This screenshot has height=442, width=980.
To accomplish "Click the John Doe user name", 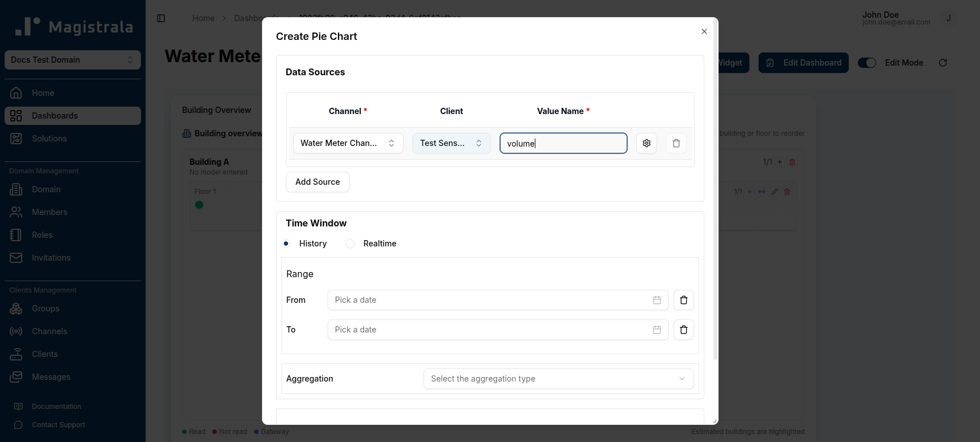I will pos(880,15).
